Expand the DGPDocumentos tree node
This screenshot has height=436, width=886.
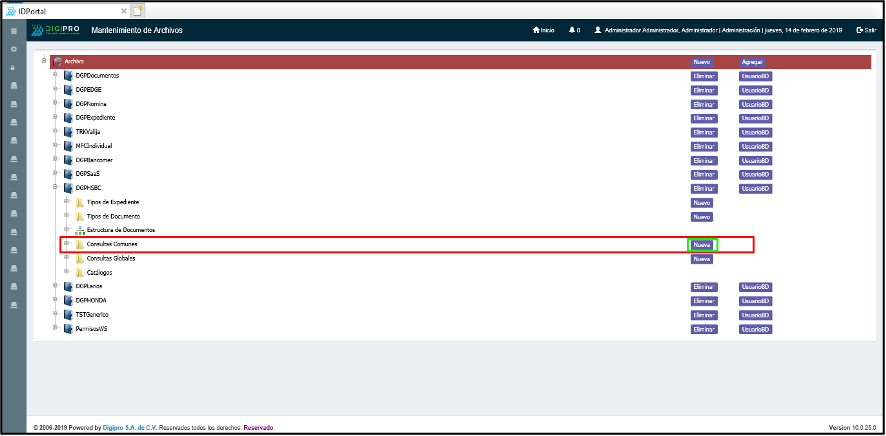point(55,76)
